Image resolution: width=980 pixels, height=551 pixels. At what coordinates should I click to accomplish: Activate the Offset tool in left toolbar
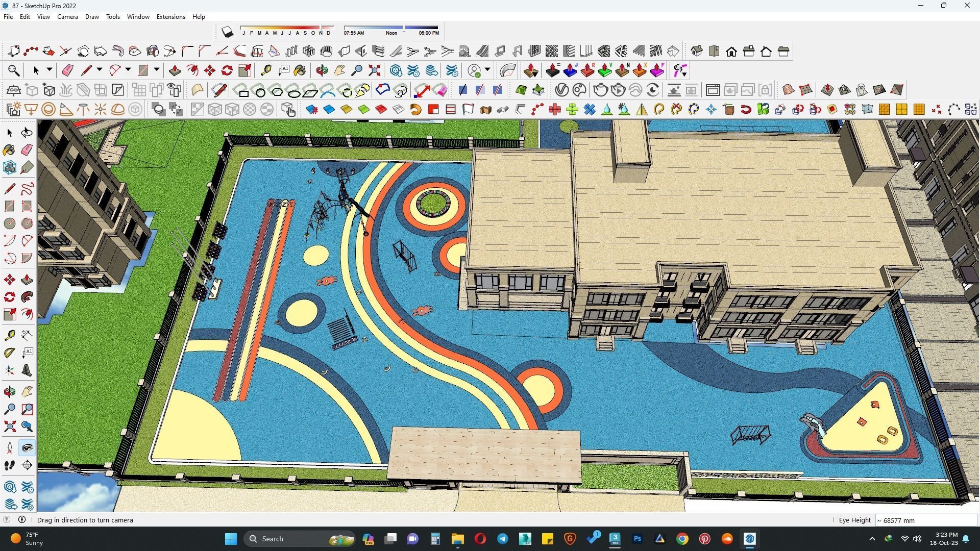click(27, 314)
